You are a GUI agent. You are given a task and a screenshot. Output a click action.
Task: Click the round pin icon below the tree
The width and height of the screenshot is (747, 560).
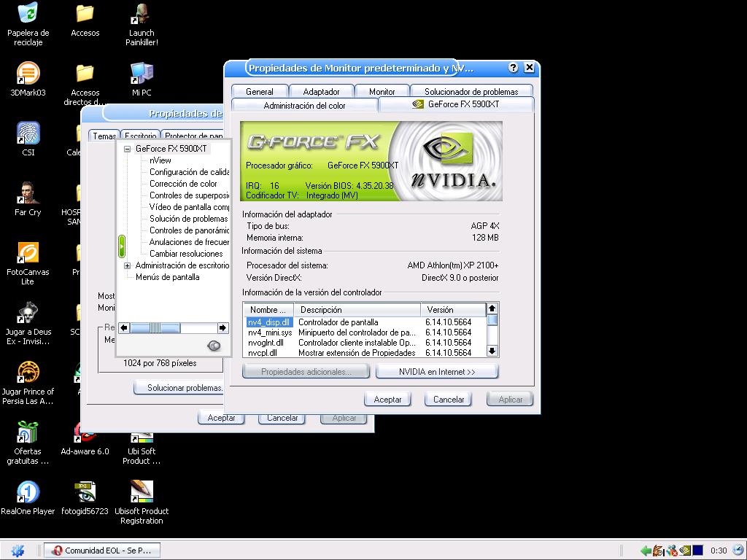tap(214, 346)
